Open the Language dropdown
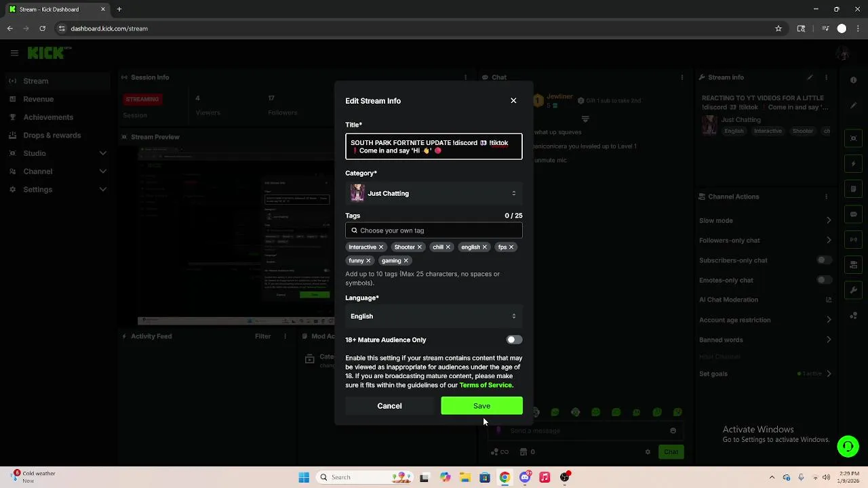 click(x=434, y=316)
